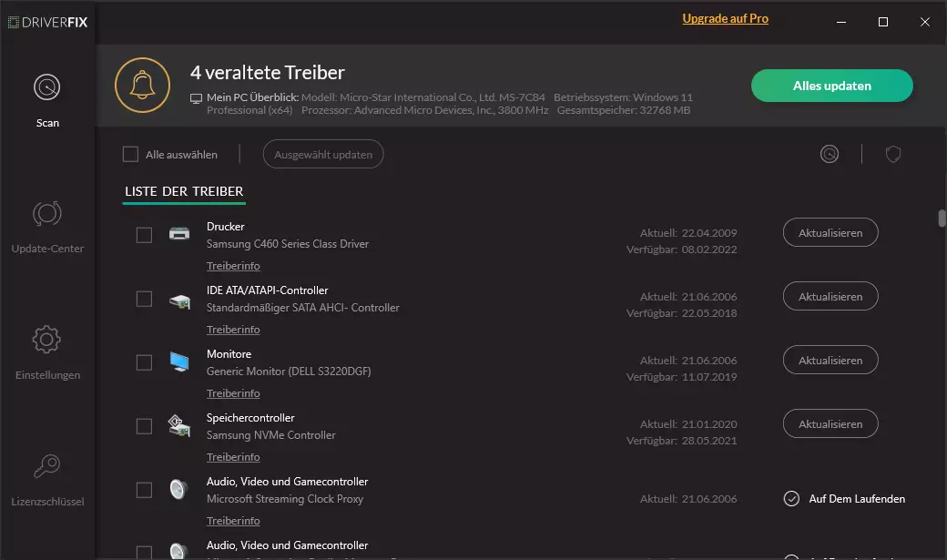The width and height of the screenshot is (947, 560).
Task: Update the Samsung C460 printer driver
Action: 830,232
